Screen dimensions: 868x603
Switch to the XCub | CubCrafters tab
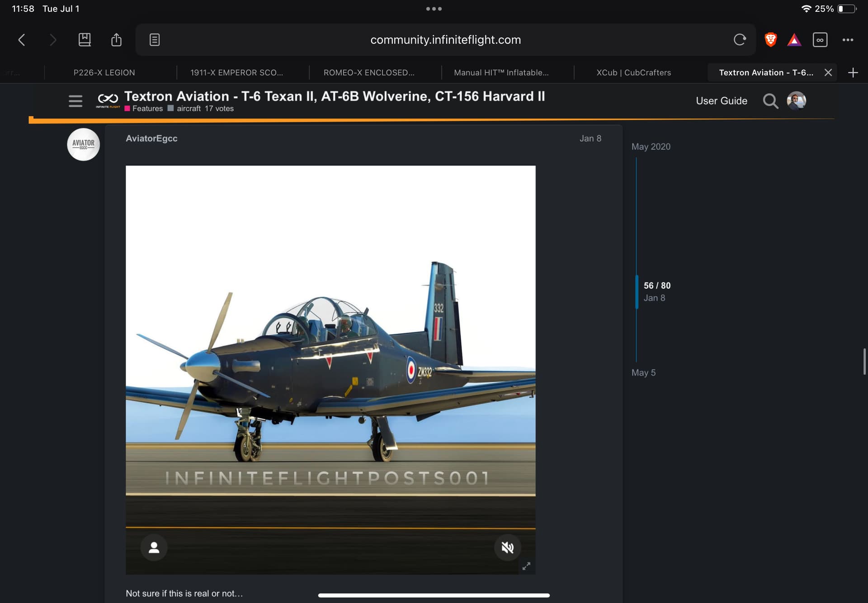[x=633, y=73]
